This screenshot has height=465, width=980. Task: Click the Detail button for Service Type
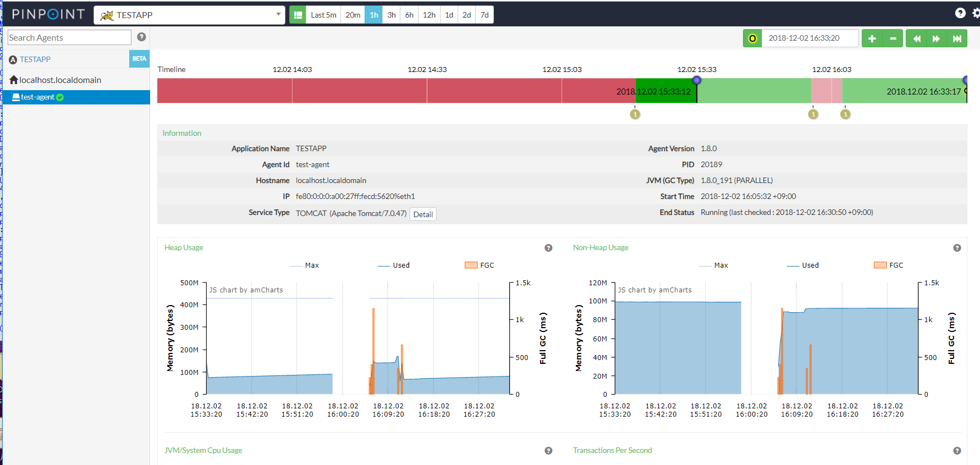point(423,214)
